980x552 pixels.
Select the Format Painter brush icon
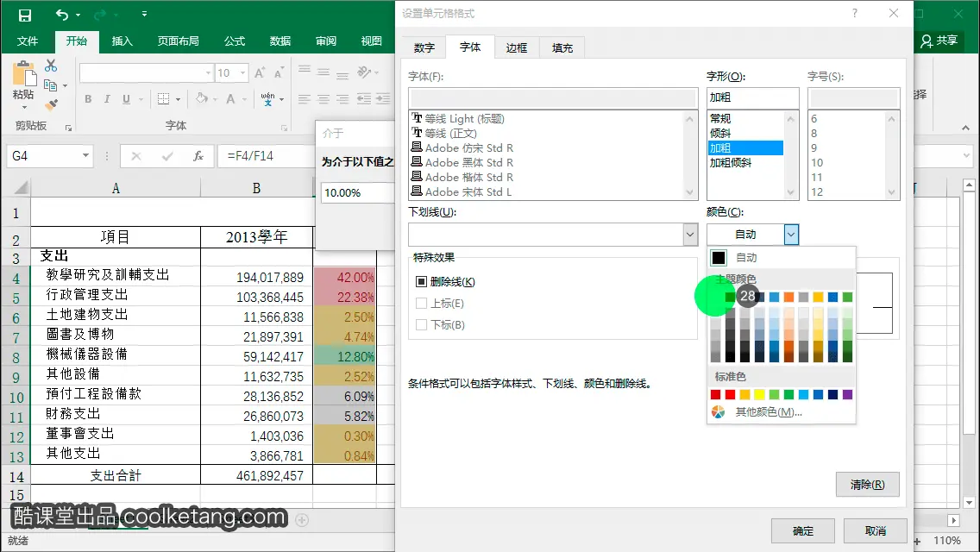click(51, 104)
